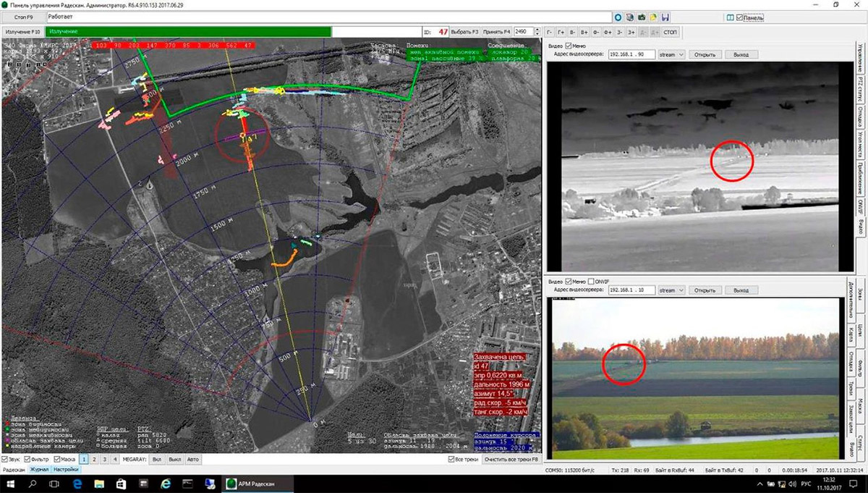Switch to Радескан tab
This screenshot has width=868, height=493.
pos(14,470)
